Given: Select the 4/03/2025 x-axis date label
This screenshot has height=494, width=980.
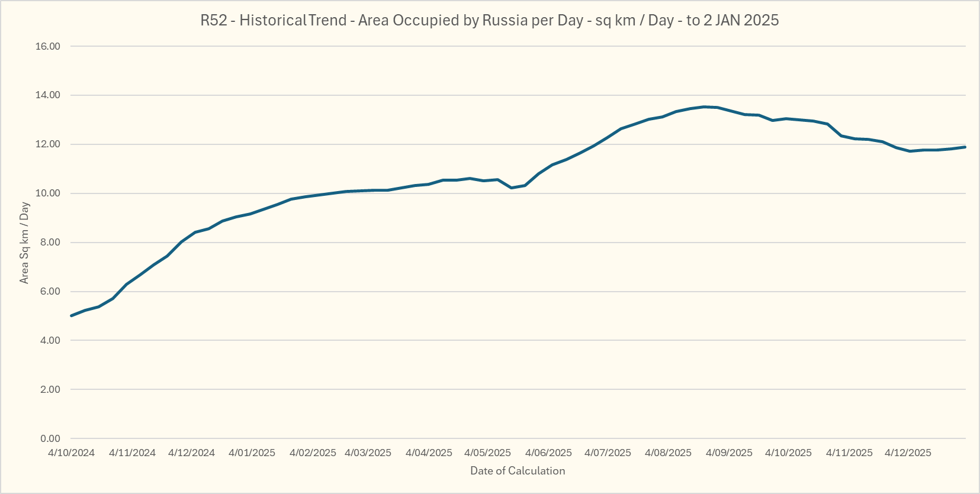Looking at the screenshot, I should 368,453.
